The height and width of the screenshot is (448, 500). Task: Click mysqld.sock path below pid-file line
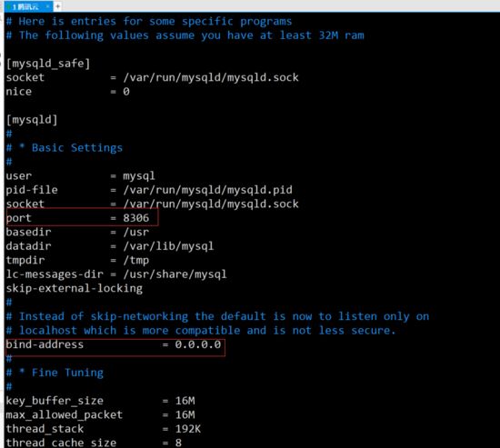[x=211, y=204]
